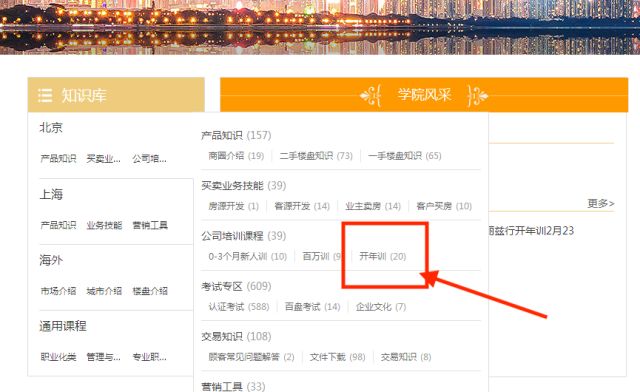Image resolution: width=640 pixels, height=392 pixels.
Task: Open the 一手楼盘知识 (65) subcategory
Action: tap(404, 156)
